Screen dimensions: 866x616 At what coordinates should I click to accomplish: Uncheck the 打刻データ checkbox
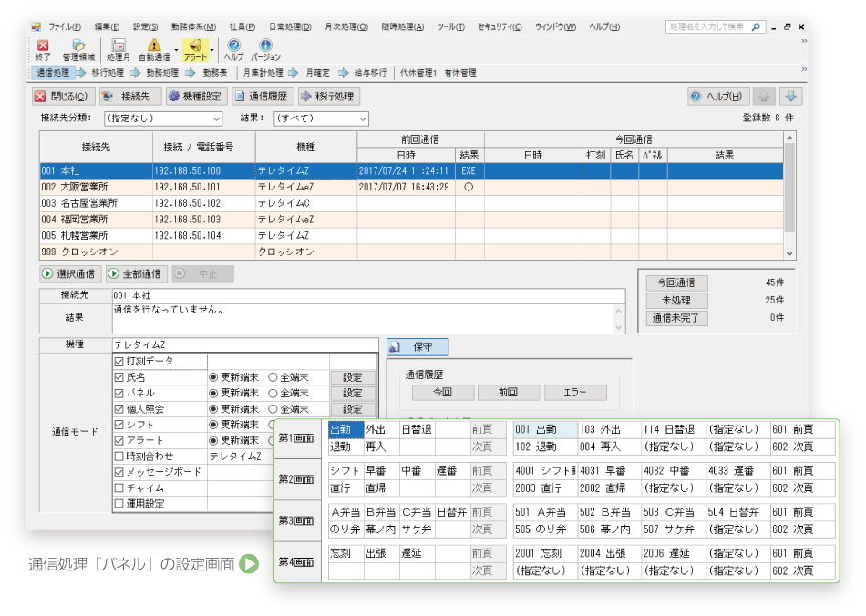click(119, 360)
